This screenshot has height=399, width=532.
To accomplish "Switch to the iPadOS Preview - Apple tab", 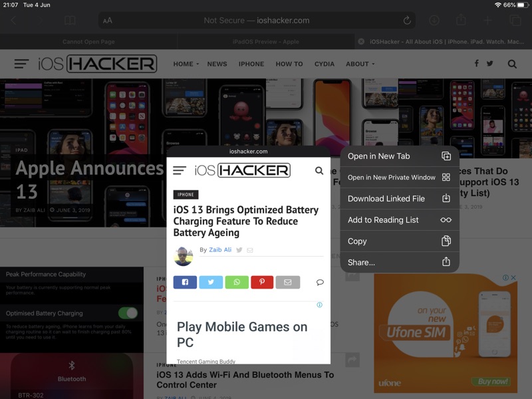I will [x=265, y=42].
